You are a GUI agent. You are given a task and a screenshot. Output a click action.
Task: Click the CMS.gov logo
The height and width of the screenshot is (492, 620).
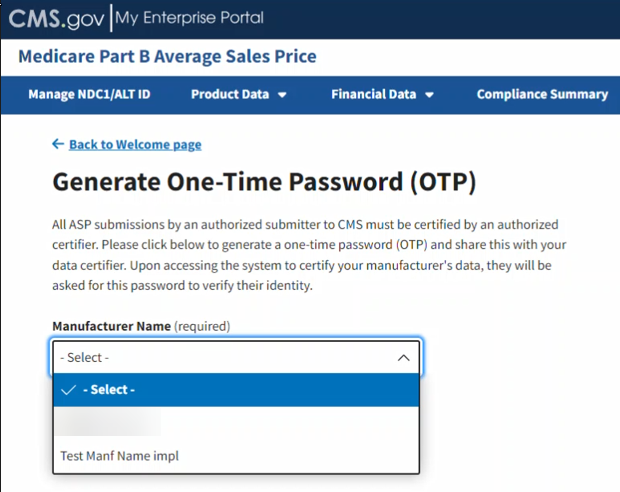click(56, 18)
